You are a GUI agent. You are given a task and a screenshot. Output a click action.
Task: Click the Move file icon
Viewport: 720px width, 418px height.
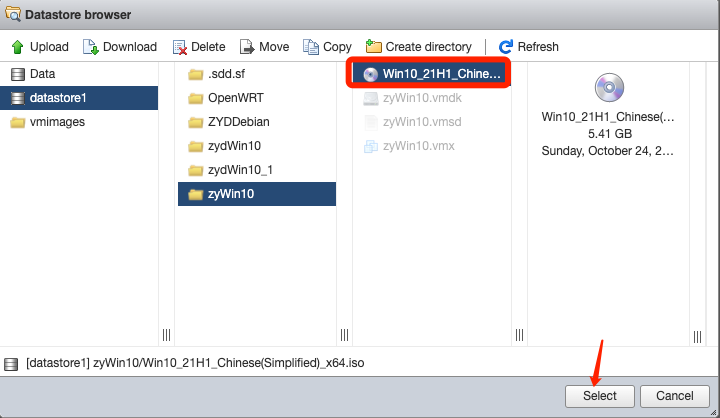(247, 47)
